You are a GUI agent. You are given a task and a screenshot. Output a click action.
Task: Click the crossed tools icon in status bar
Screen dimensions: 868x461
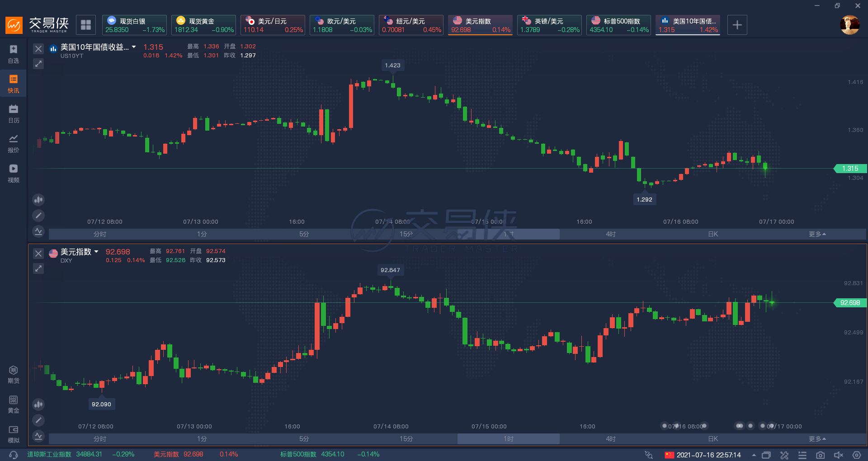[x=784, y=455]
